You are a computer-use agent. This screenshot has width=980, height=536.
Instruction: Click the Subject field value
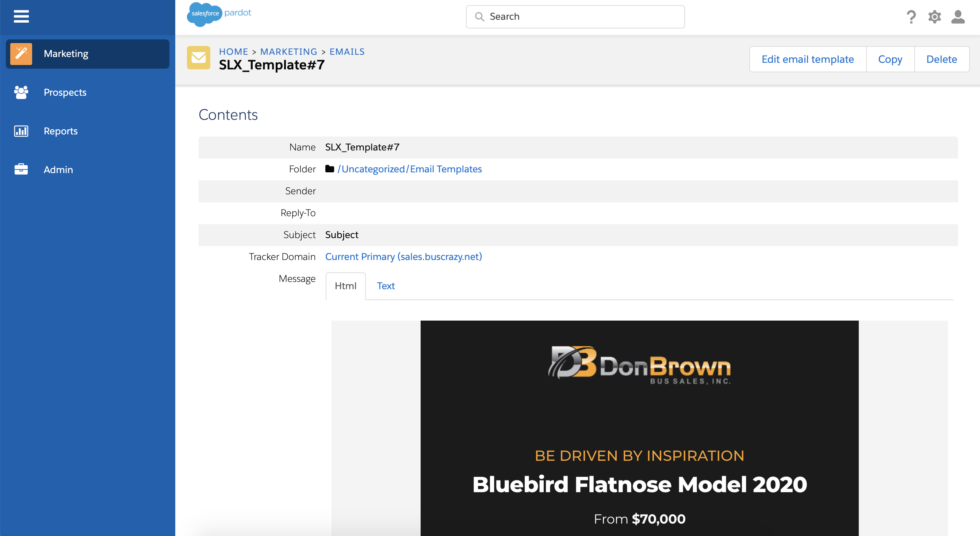click(x=342, y=235)
